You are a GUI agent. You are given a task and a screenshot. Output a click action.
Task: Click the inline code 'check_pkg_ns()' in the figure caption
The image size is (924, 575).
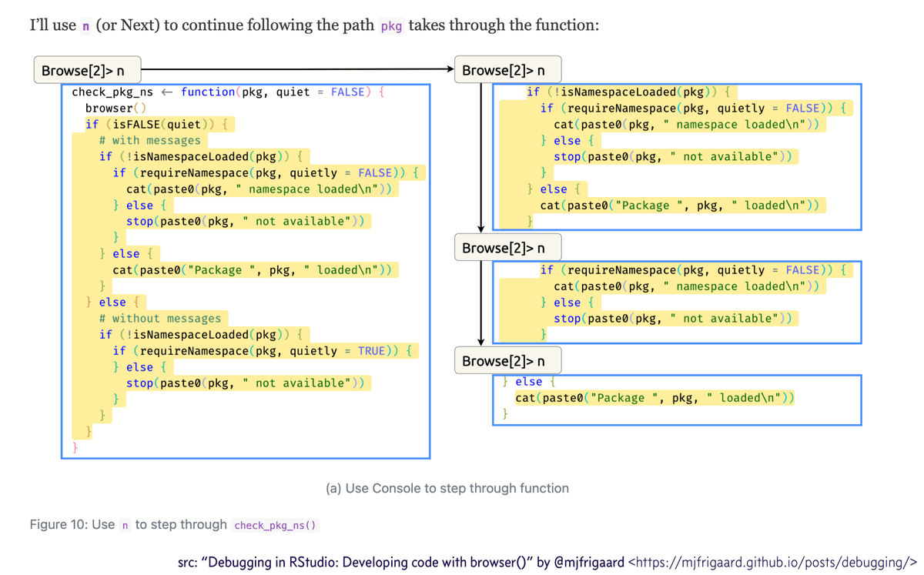click(x=275, y=525)
